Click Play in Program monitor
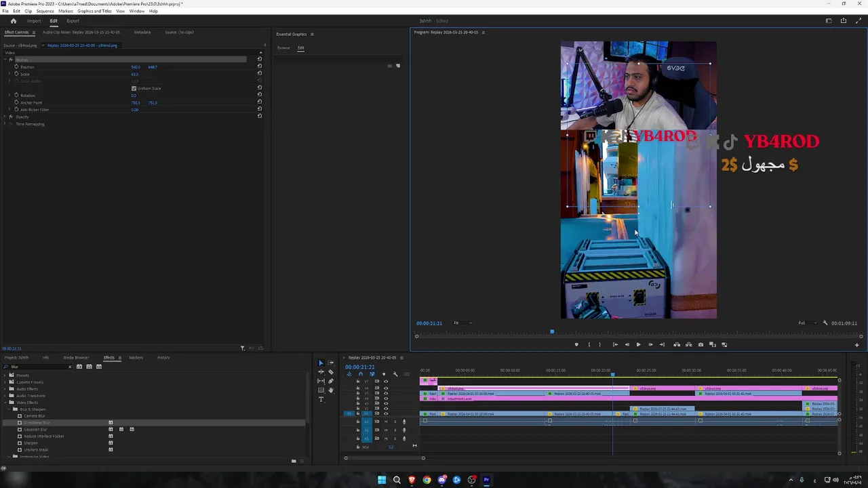 (638, 344)
